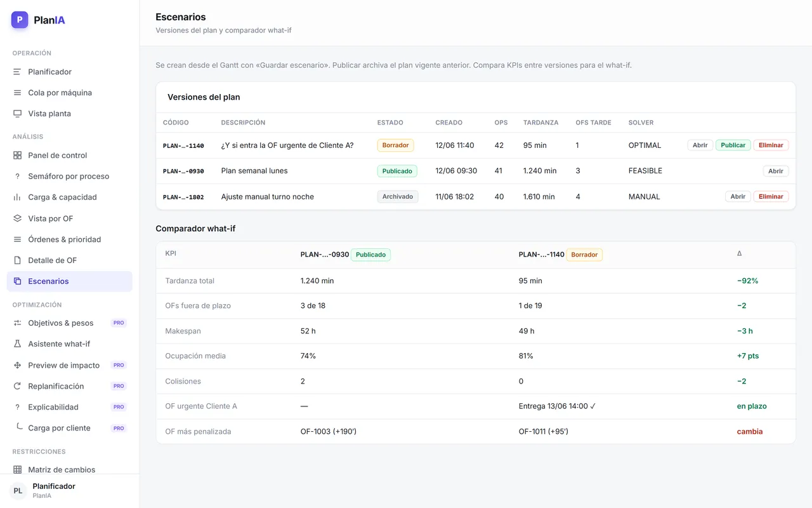The width and height of the screenshot is (812, 508).
Task: Click the Carga & capacidad chart icon
Action: [x=17, y=197]
